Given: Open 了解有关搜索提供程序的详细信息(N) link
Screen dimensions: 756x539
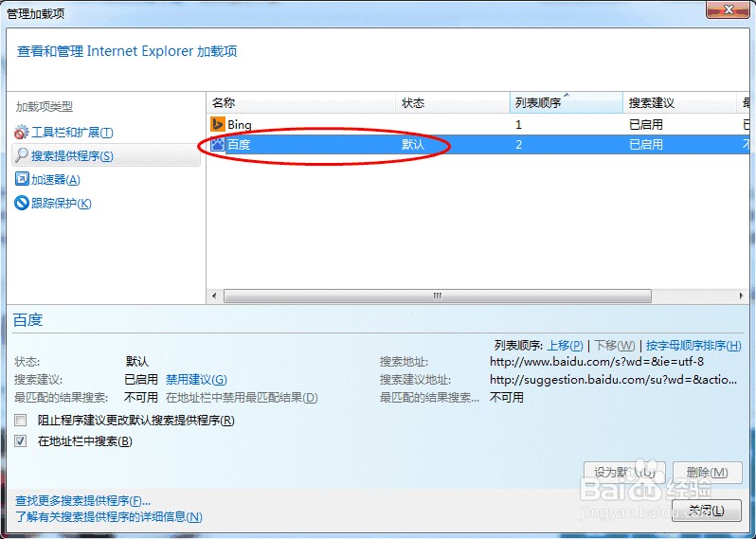Looking at the screenshot, I should [x=109, y=517].
